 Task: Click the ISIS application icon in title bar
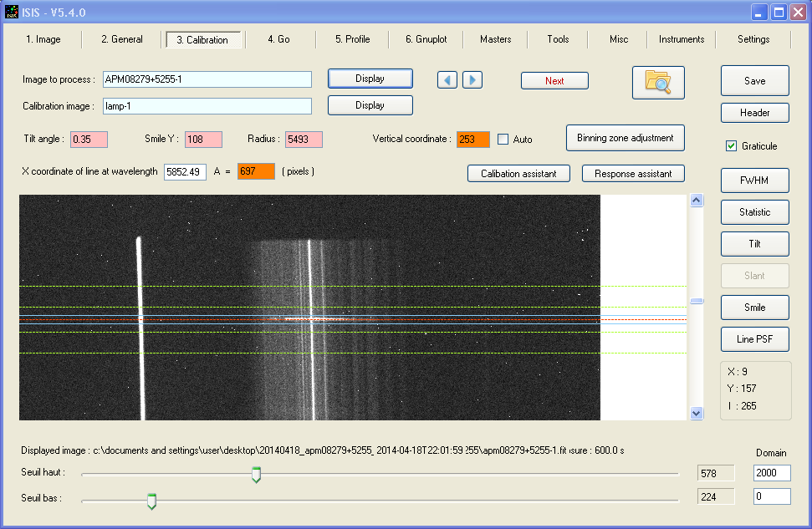[12, 12]
